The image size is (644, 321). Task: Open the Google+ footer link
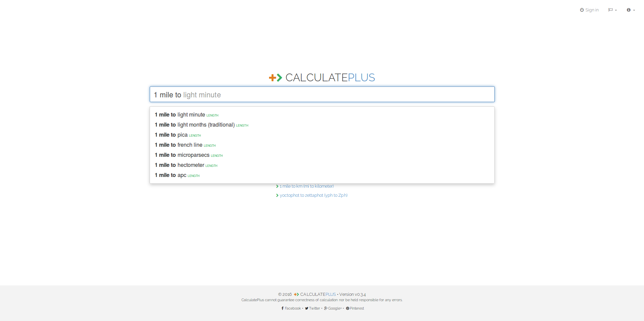(333, 308)
